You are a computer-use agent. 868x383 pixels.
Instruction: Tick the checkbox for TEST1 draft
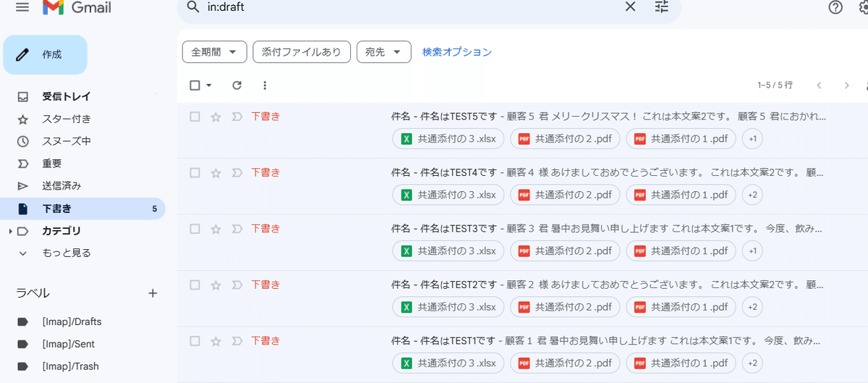coord(195,340)
